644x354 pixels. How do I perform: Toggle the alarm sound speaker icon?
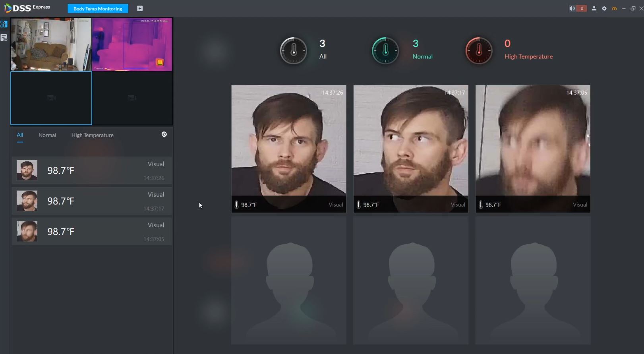pos(572,8)
